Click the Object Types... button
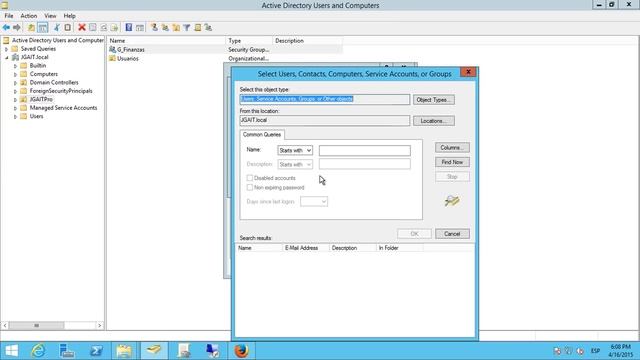 (x=433, y=100)
